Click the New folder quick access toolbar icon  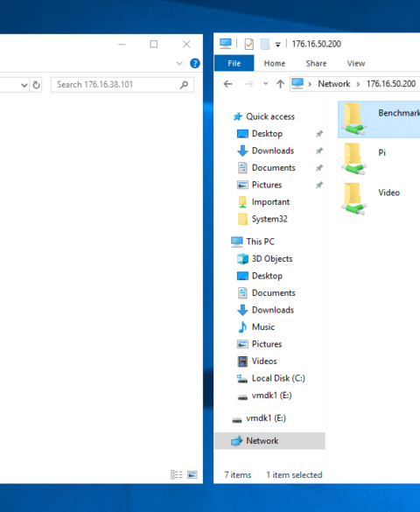(x=265, y=44)
